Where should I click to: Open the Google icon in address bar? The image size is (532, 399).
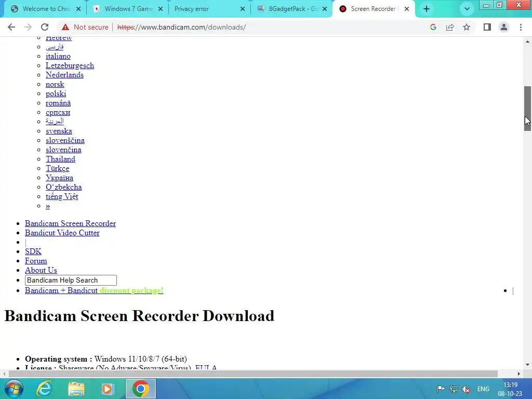coord(433,27)
